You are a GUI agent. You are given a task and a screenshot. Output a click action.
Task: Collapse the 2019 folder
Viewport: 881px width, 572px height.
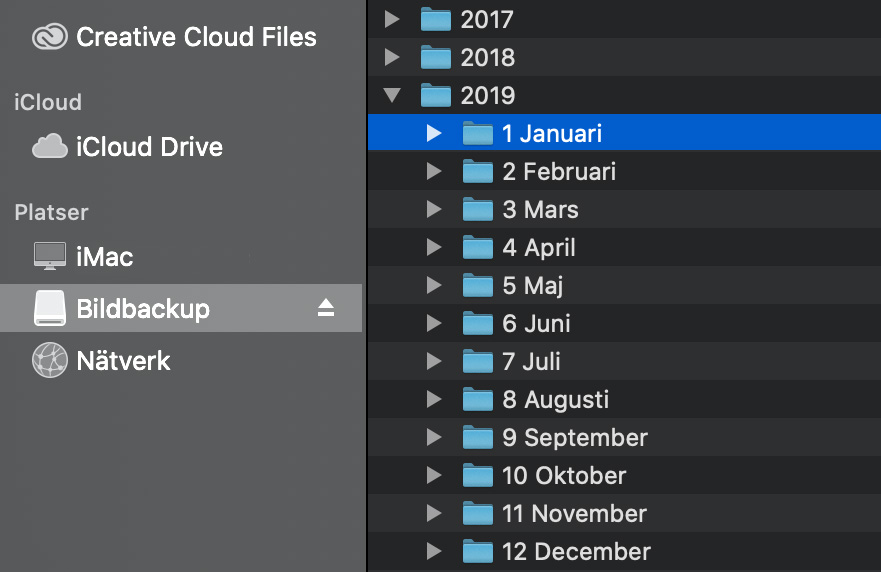coord(393,96)
